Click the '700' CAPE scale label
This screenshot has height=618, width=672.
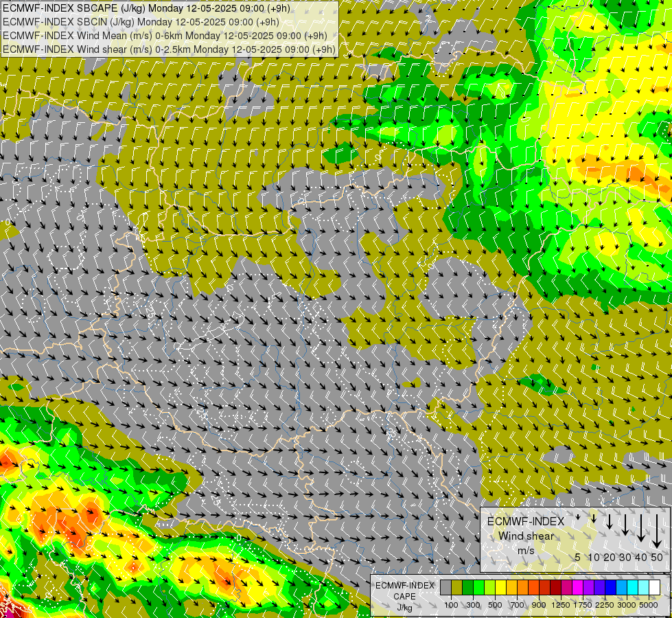click(x=518, y=605)
